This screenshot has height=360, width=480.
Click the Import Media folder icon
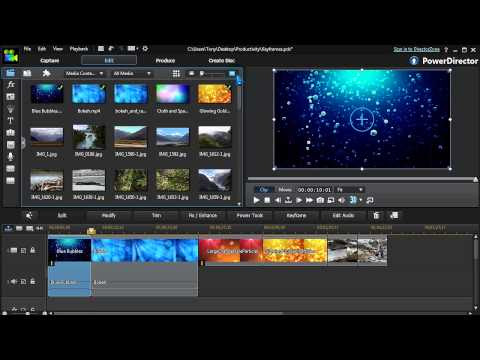click(x=27, y=73)
